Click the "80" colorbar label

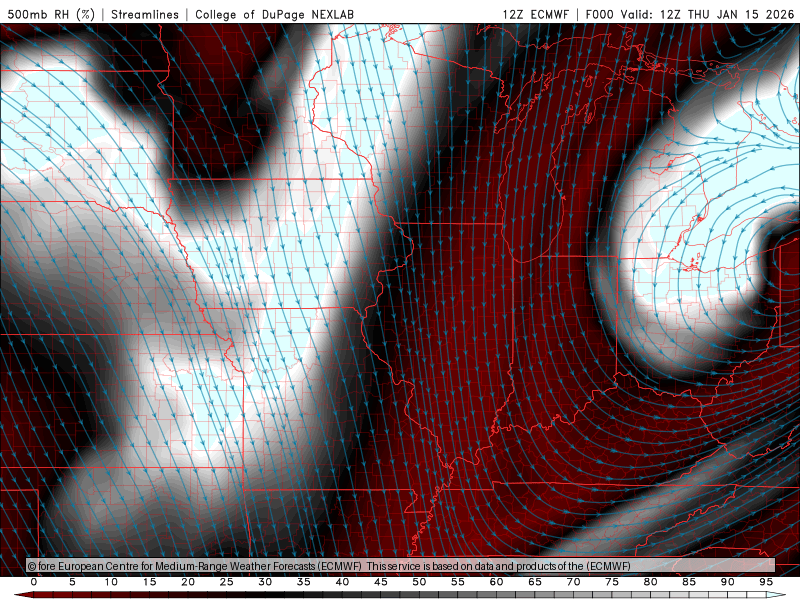[651, 582]
